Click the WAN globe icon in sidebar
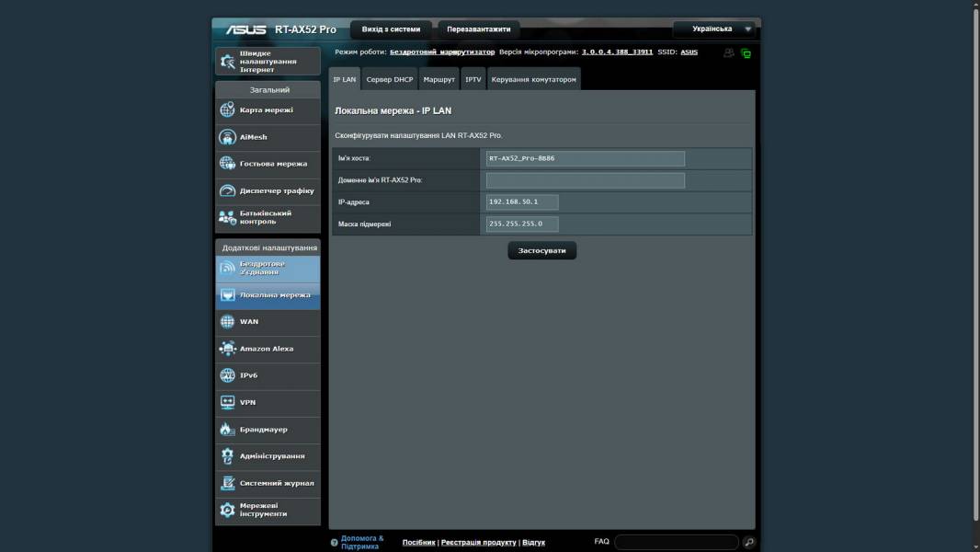This screenshot has height=552, width=980. coord(227,322)
